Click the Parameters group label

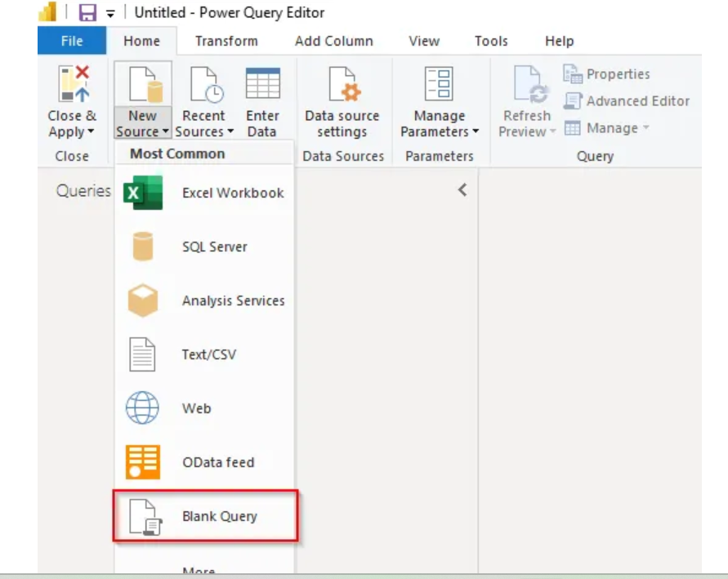[x=440, y=156]
